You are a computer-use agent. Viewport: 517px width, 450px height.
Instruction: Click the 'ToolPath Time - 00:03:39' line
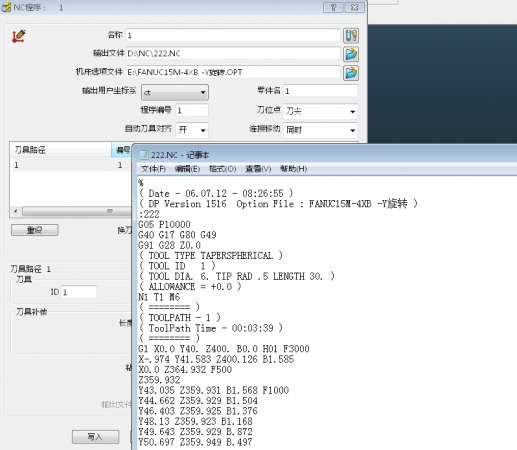211,328
